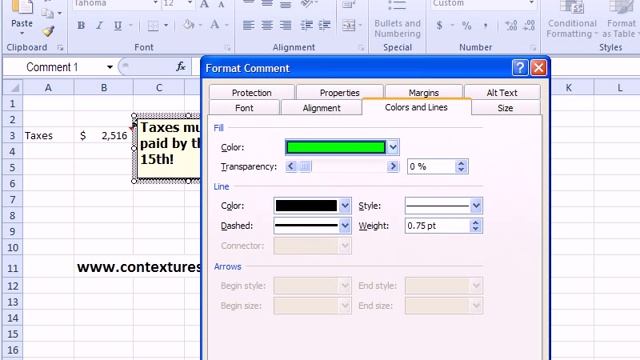Open the Paste options dropdown arrow
This screenshot has width=640, height=360.
click(x=22, y=33)
